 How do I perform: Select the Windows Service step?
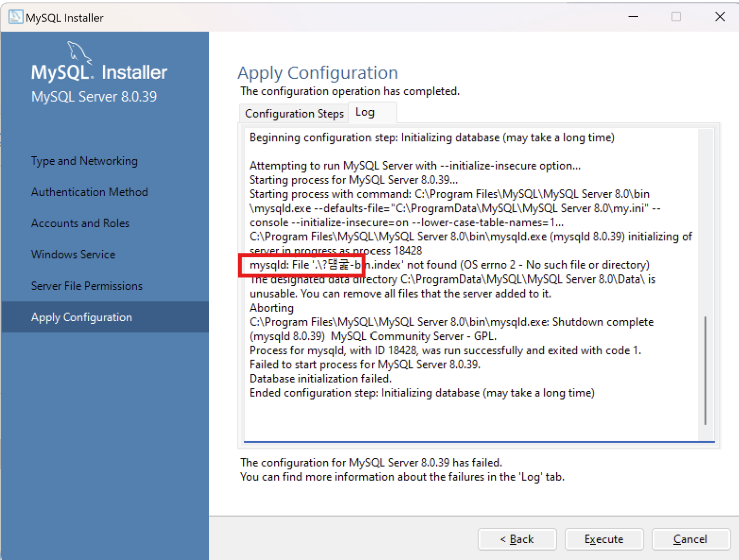(73, 255)
